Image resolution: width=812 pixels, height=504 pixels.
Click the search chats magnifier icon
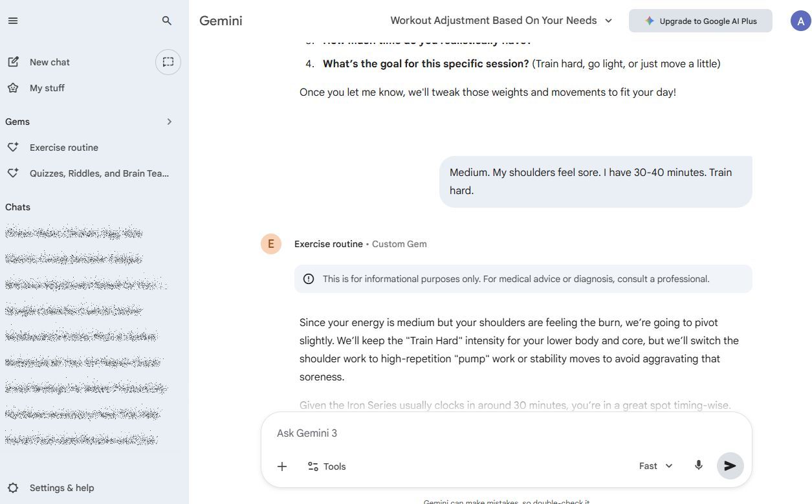click(x=167, y=21)
